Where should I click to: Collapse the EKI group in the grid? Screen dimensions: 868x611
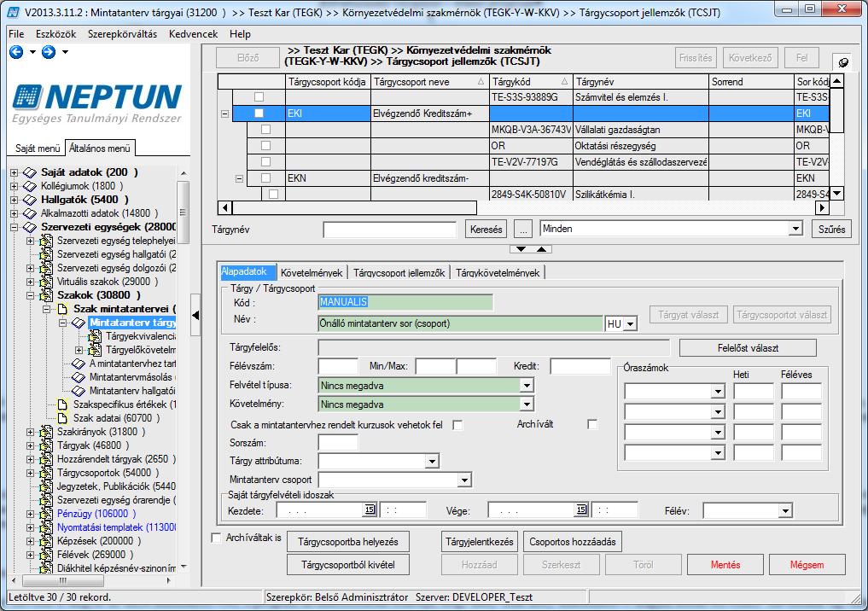coord(224,113)
